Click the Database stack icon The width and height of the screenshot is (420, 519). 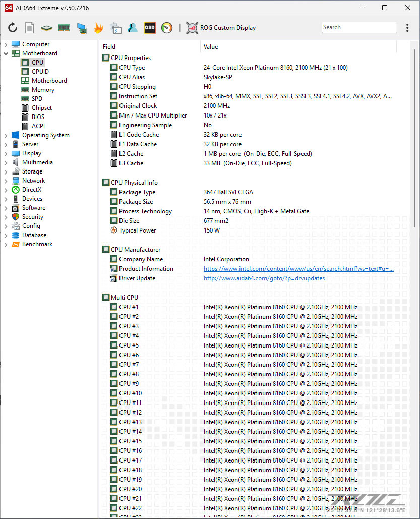(16, 235)
